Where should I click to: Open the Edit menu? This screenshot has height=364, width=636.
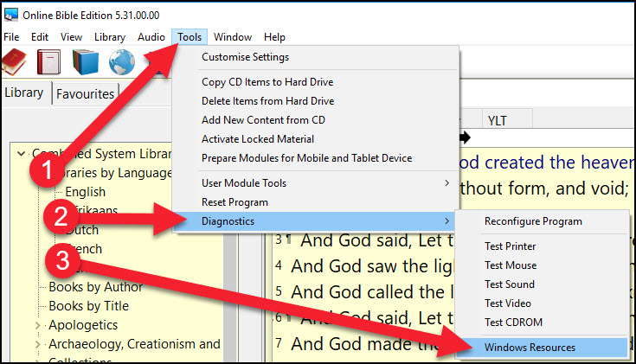pyautogui.click(x=40, y=37)
